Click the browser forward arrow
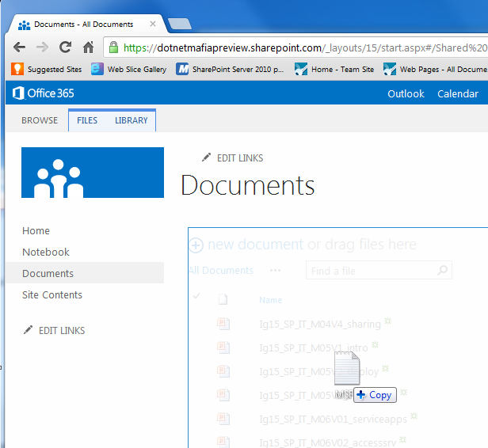Viewport: 488px width, 448px height. coord(42,47)
